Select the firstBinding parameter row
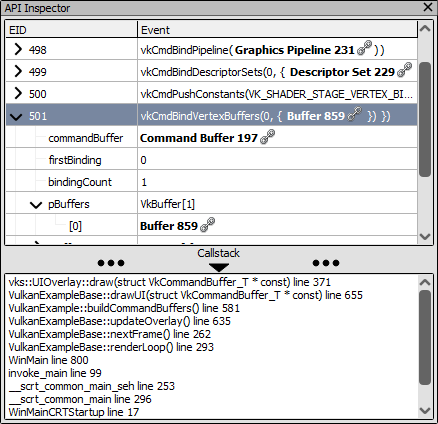 click(212, 160)
